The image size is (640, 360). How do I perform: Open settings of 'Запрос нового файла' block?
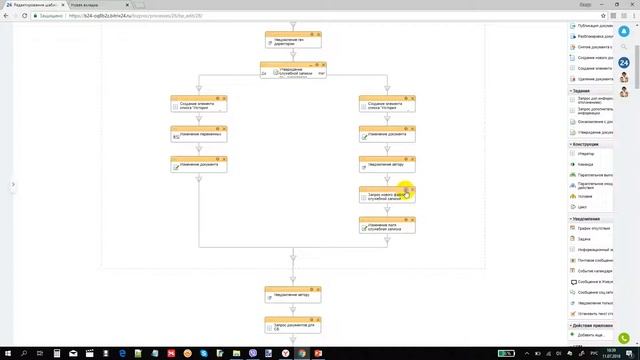[406, 189]
